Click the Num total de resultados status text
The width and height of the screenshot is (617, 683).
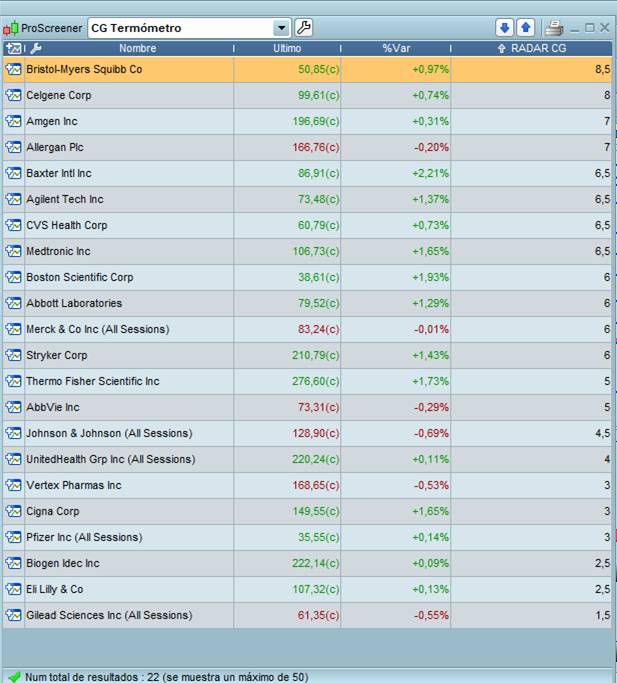coord(166,677)
